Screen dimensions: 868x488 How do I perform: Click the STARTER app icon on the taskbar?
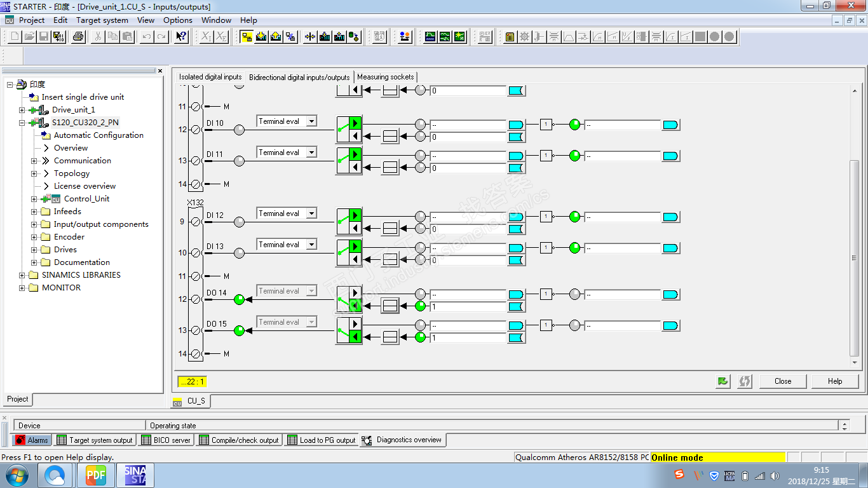(135, 475)
